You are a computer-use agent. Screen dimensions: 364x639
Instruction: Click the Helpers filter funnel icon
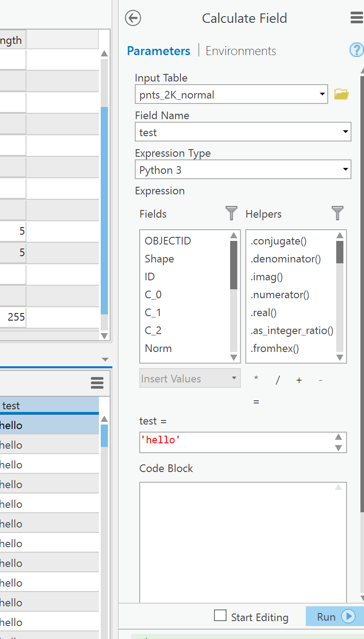pos(338,214)
